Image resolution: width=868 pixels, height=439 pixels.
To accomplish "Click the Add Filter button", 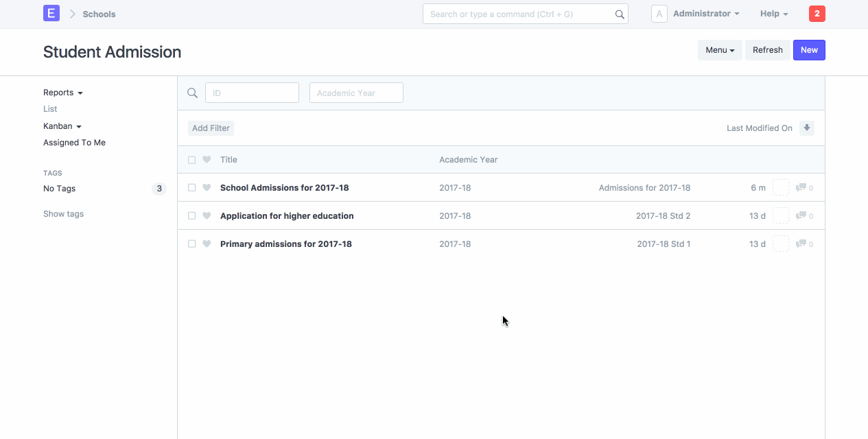I will [211, 128].
